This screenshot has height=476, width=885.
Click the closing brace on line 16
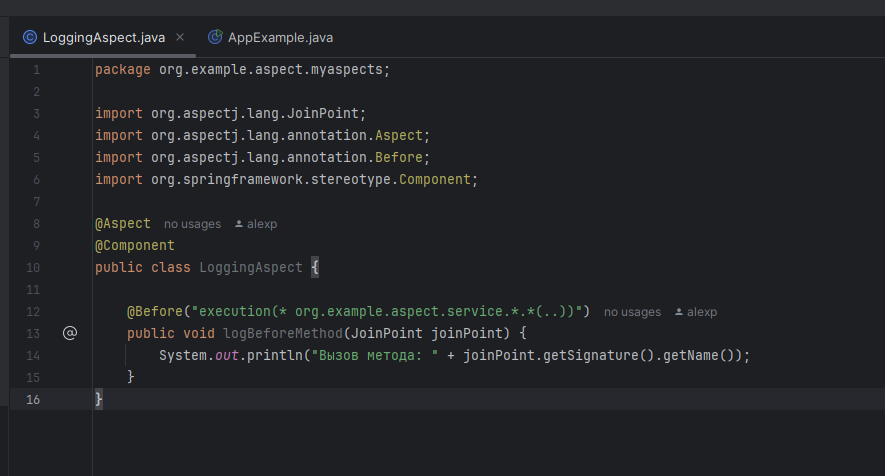(99, 399)
